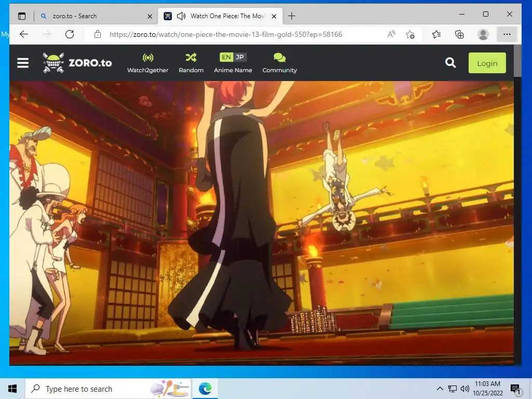Mute the tab via speaker icon
Viewport: 532px width, 399px height.
click(x=181, y=16)
